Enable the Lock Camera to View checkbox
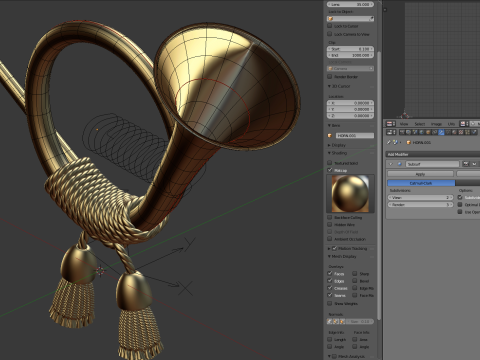480x360 pixels. click(330, 34)
